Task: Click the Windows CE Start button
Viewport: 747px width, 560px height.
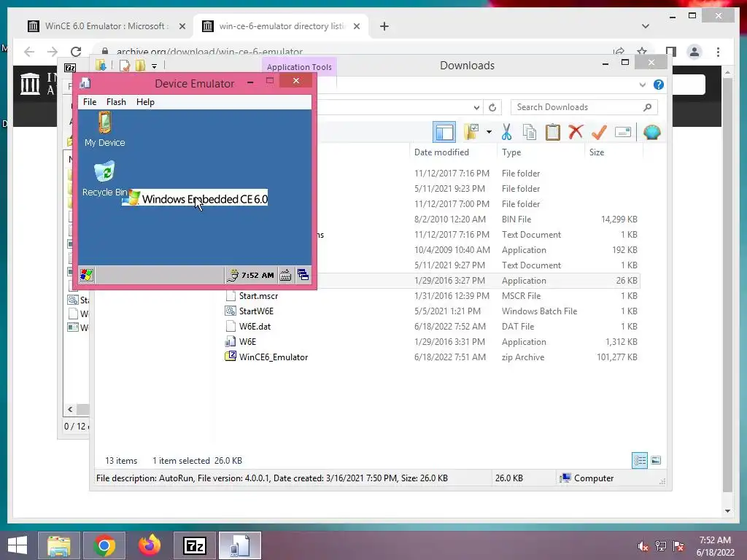Action: point(86,275)
